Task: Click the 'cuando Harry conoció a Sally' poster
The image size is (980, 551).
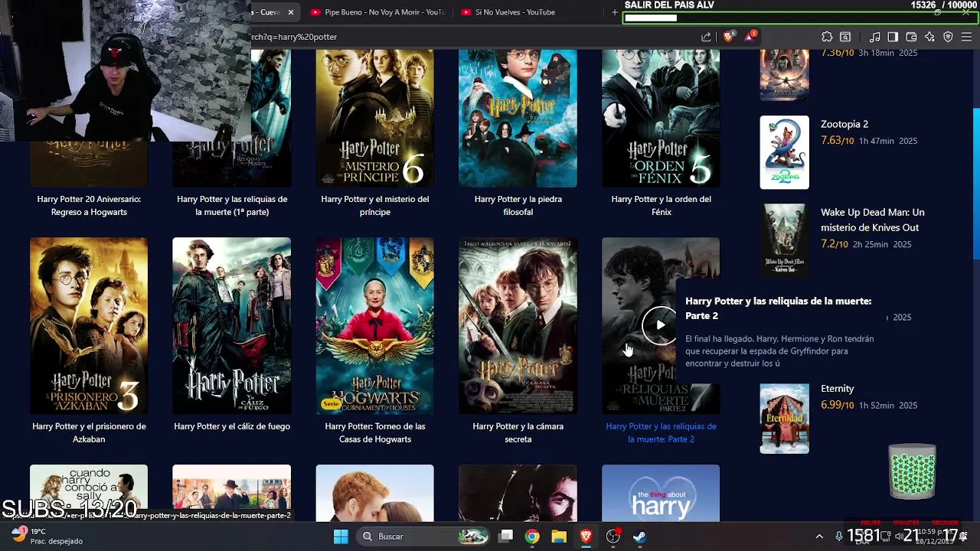Action: click(x=89, y=488)
